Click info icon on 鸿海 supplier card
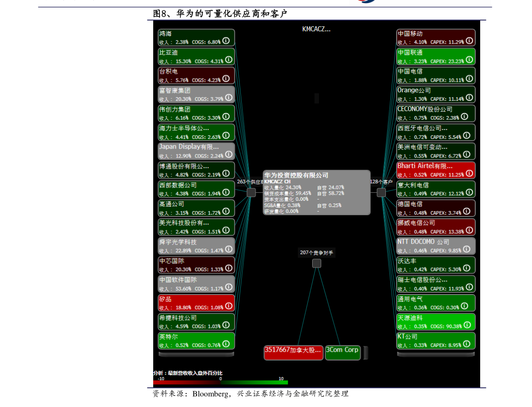The height and width of the screenshot is (407, 532). [226, 41]
